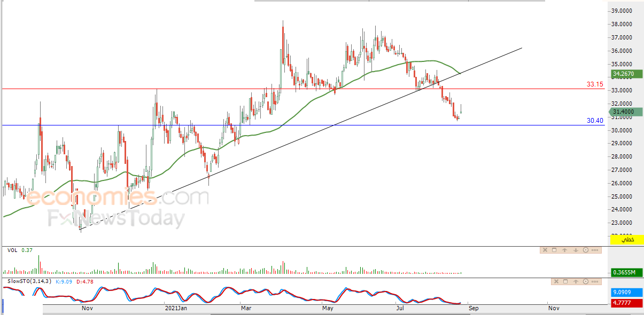Move the VOL panel down

coord(576,250)
